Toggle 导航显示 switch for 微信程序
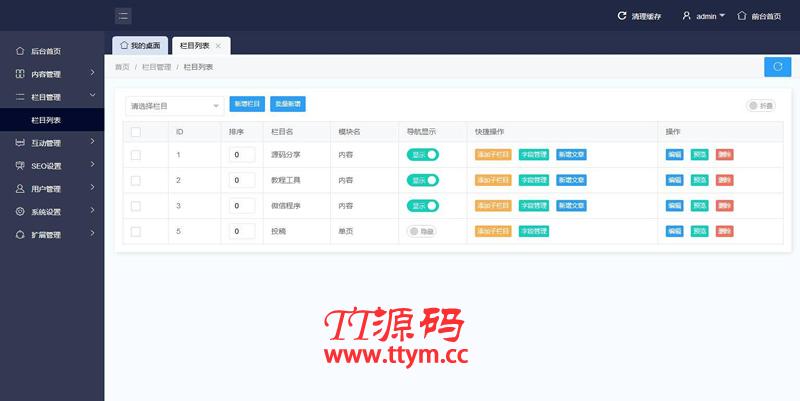The width and height of the screenshot is (800, 401). [422, 206]
